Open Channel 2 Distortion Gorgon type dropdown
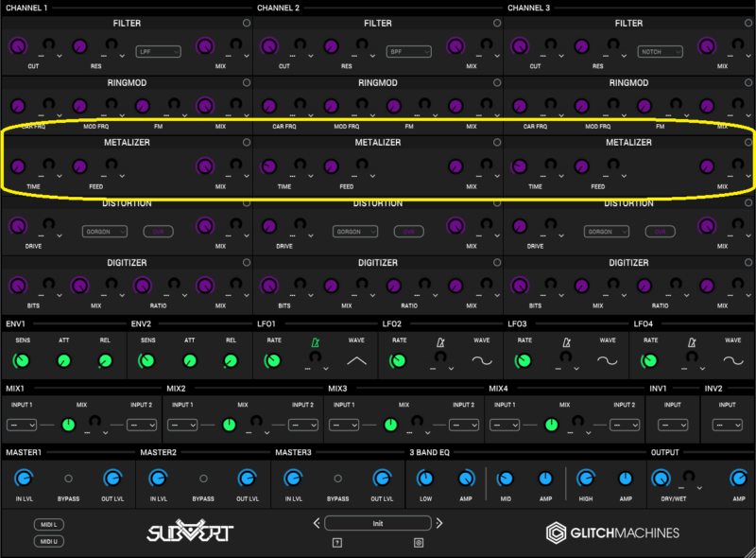 coord(355,231)
